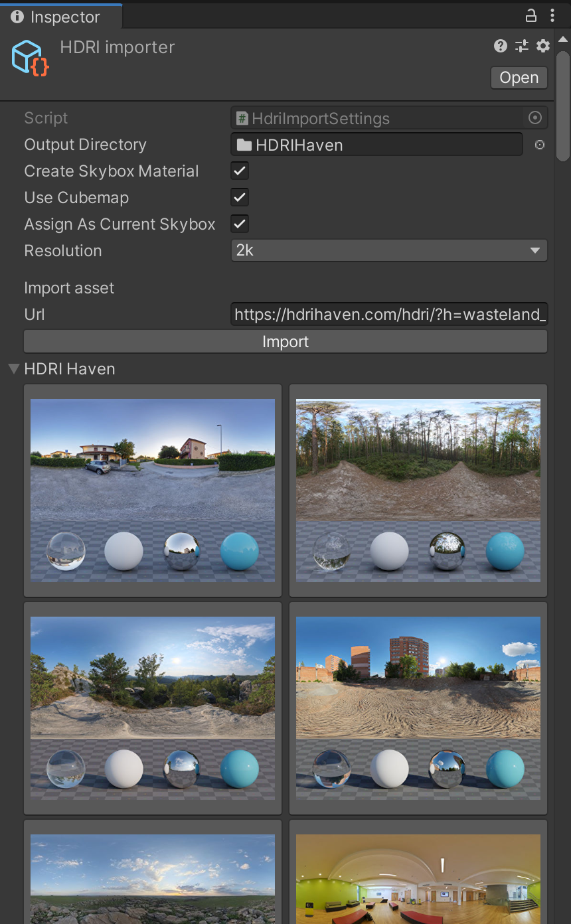
Task: Click the Output Directory label
Action: coord(85,145)
